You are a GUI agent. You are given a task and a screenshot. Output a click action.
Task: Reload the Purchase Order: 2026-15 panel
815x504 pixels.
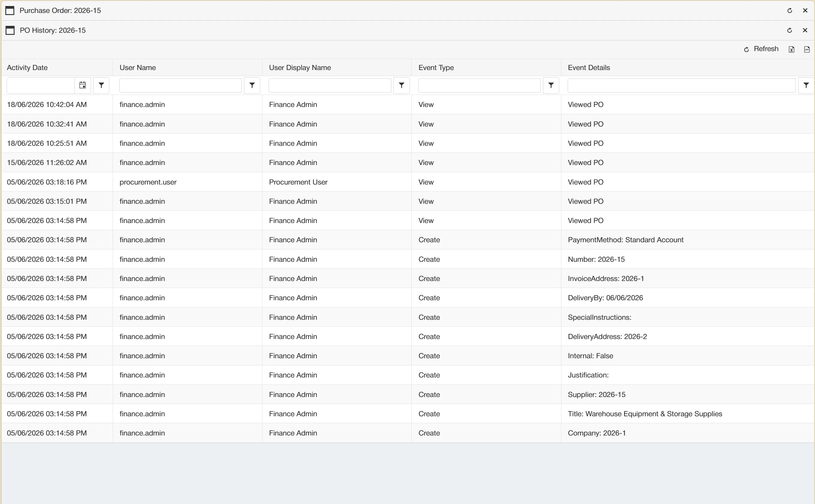[x=789, y=10]
